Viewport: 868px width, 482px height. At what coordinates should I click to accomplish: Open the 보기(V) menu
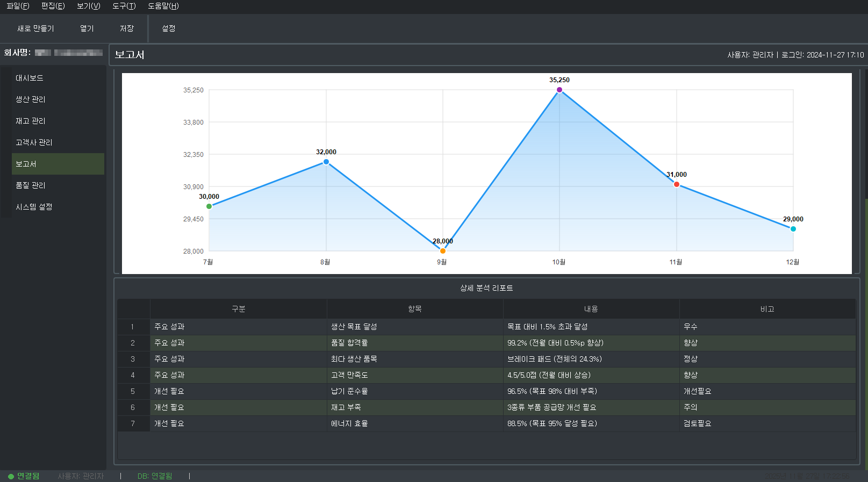click(x=88, y=6)
